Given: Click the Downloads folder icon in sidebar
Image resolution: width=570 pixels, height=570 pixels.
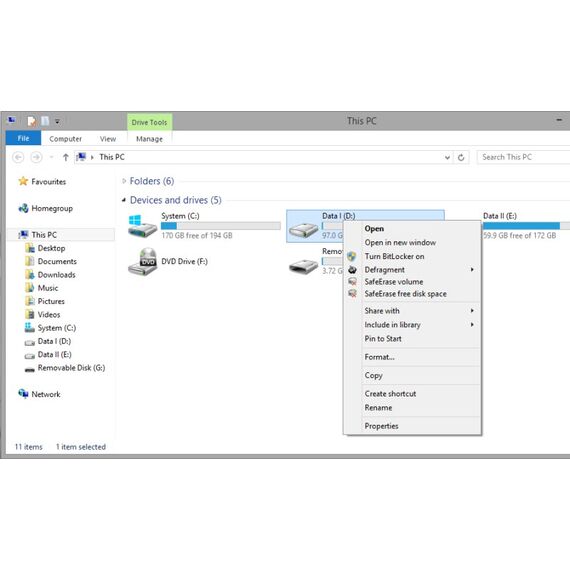Looking at the screenshot, I should pyautogui.click(x=30, y=274).
